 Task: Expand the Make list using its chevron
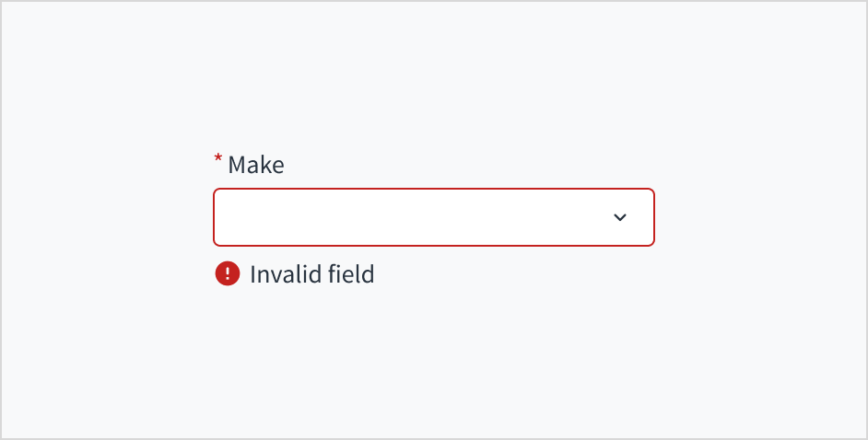pyautogui.click(x=620, y=217)
